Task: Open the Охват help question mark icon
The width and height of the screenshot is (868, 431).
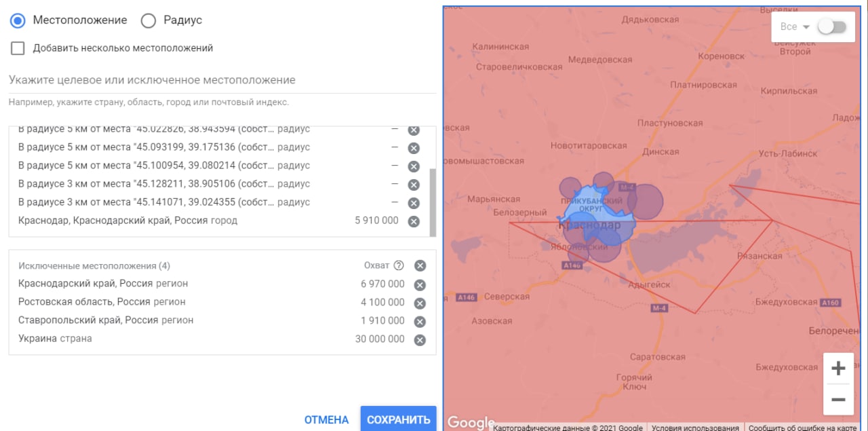Action: pyautogui.click(x=399, y=265)
